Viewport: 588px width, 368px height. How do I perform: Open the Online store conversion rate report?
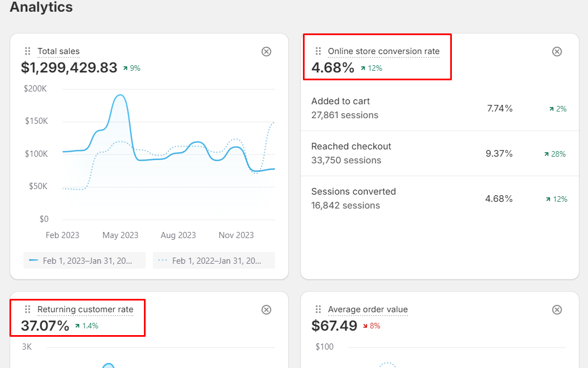[x=384, y=51]
